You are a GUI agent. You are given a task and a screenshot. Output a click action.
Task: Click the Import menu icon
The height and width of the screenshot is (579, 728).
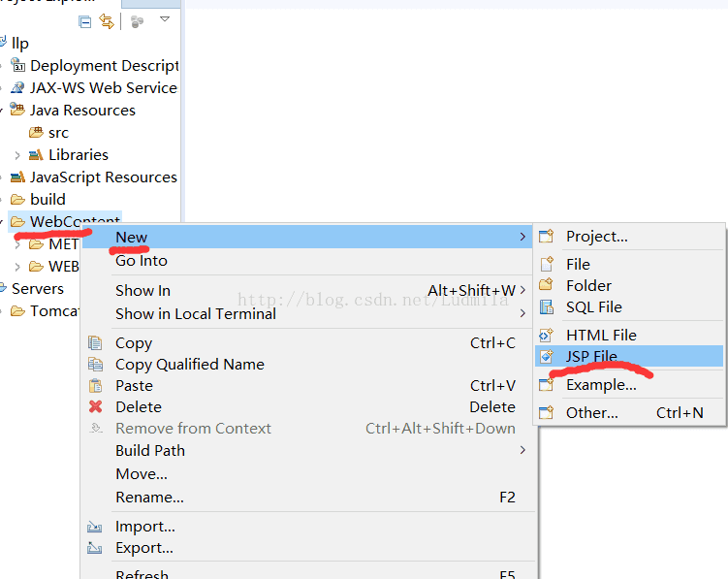tap(95, 527)
